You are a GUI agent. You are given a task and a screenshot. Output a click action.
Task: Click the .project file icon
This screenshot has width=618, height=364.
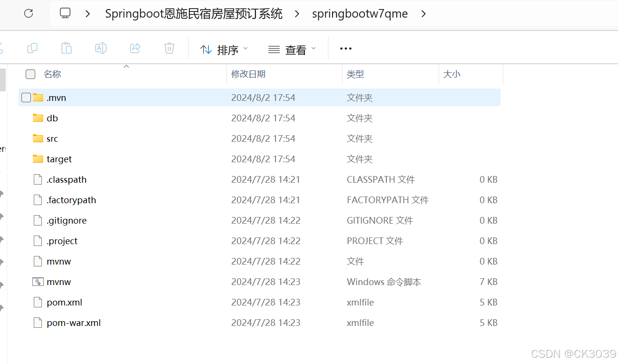pyautogui.click(x=38, y=241)
